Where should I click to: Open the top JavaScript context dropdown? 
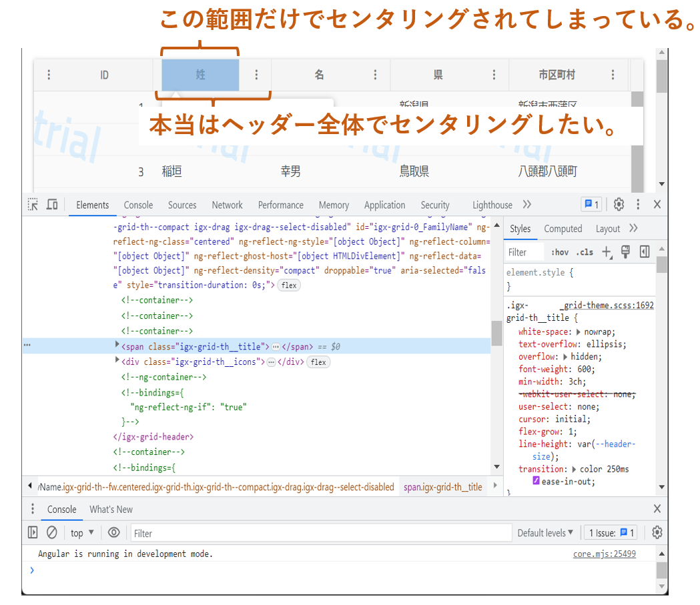(x=82, y=533)
